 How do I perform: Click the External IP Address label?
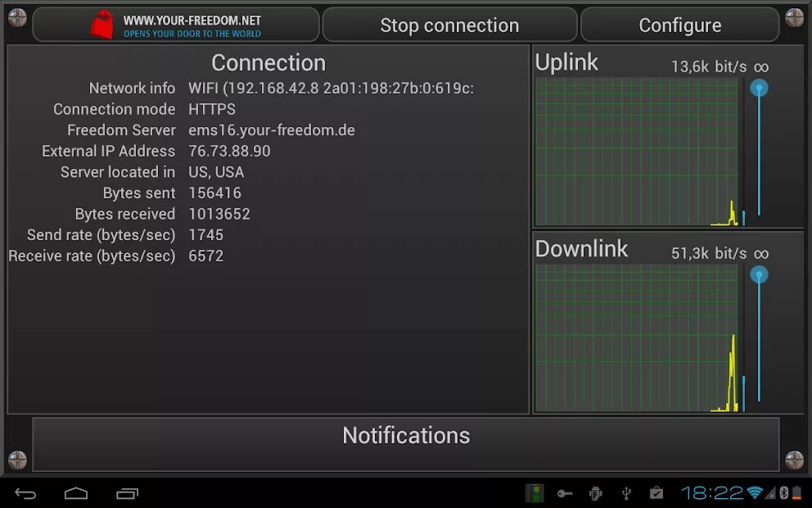108,152
